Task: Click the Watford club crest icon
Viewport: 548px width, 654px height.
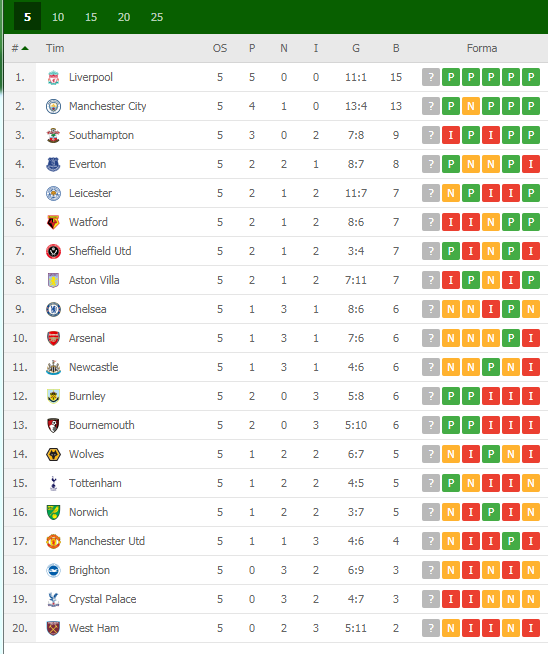Action: (x=53, y=222)
